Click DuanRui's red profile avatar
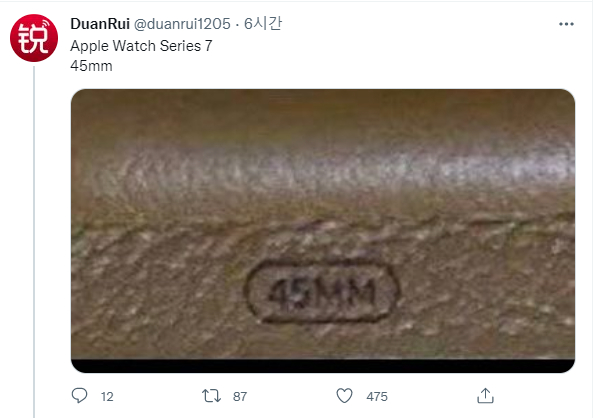Viewport: 597px width, 418px height. click(34, 38)
